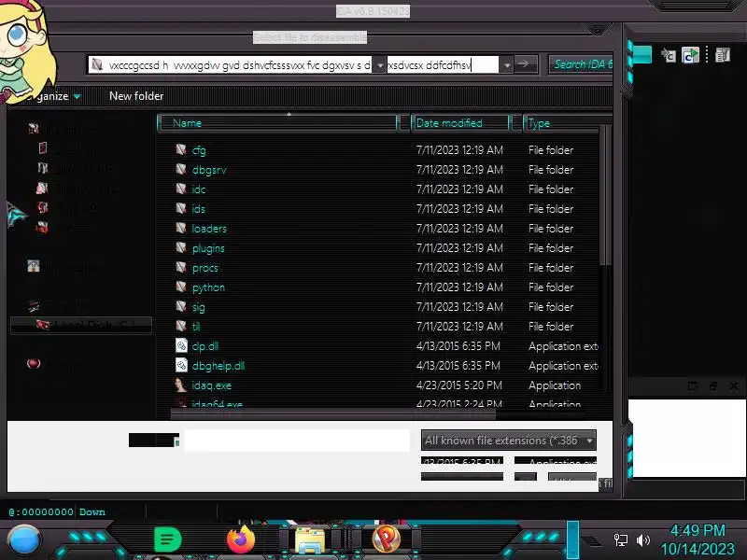Click IDA toolbar document list icon
Image resolution: width=747 pixels, height=560 pixels.
(x=723, y=55)
